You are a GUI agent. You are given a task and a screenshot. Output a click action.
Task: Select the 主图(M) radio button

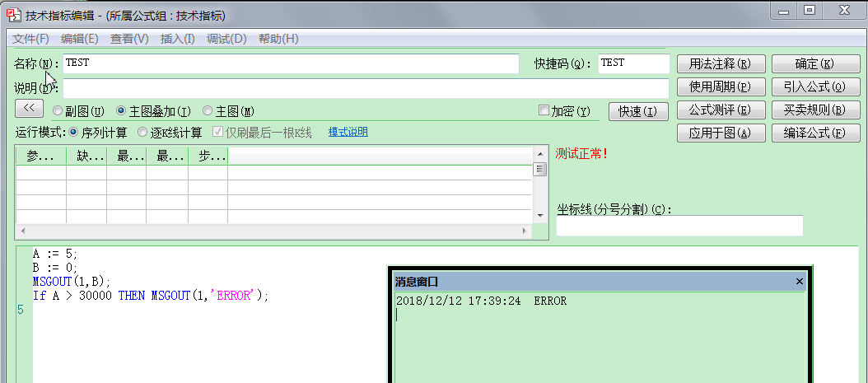(x=208, y=110)
